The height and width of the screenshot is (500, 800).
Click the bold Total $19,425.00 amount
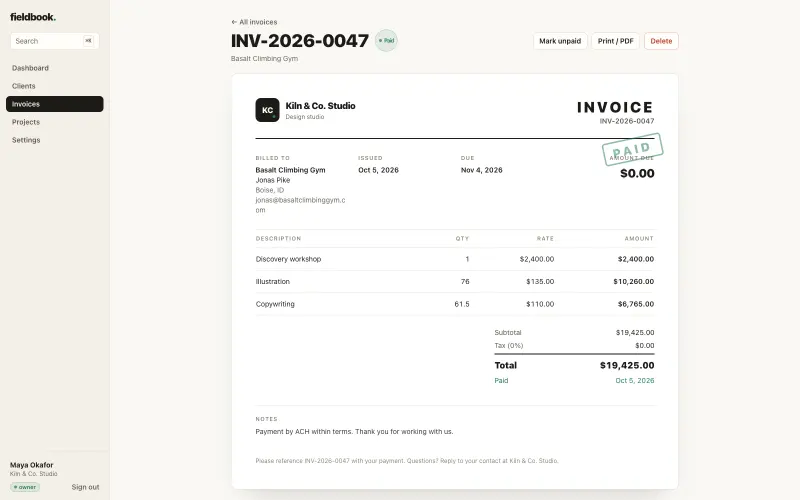pyautogui.click(x=627, y=365)
